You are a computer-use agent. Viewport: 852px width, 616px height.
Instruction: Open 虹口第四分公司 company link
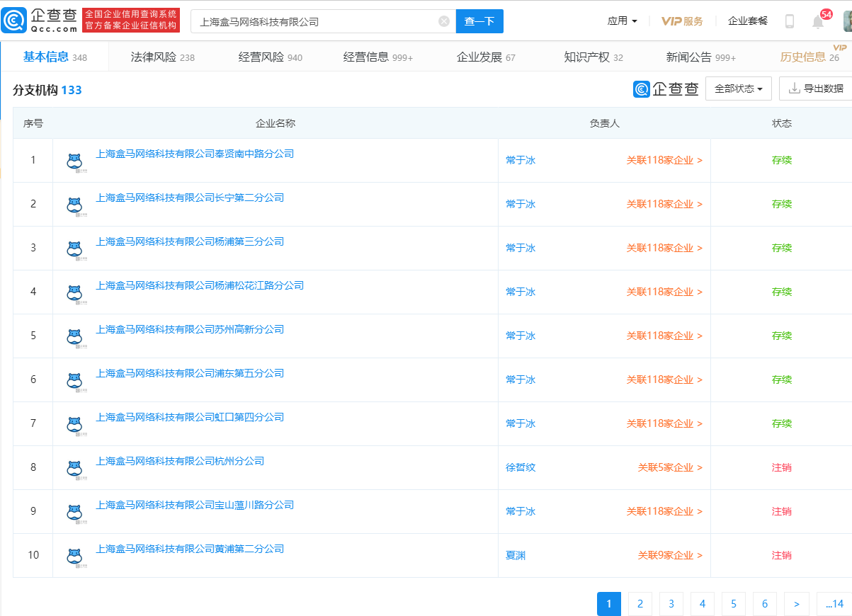(190, 417)
